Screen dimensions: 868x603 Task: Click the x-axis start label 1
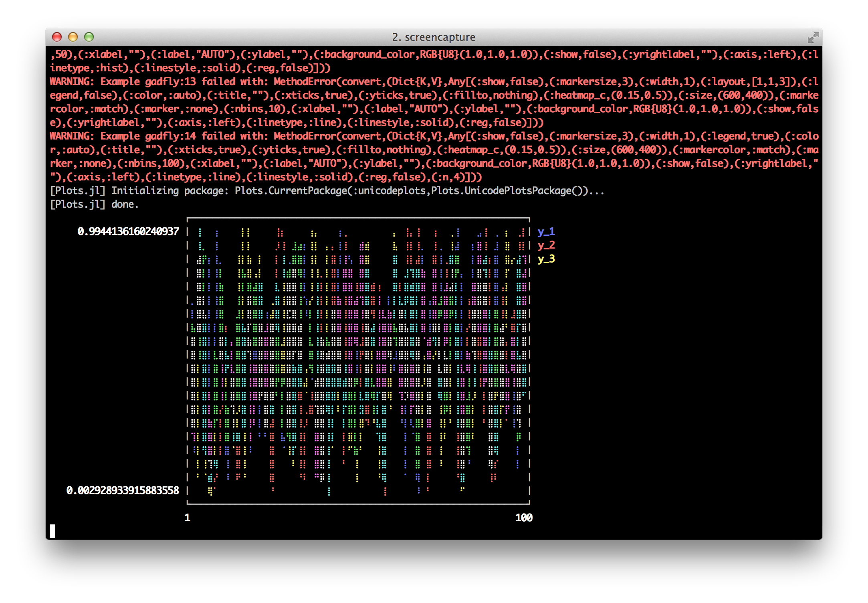[x=187, y=518]
